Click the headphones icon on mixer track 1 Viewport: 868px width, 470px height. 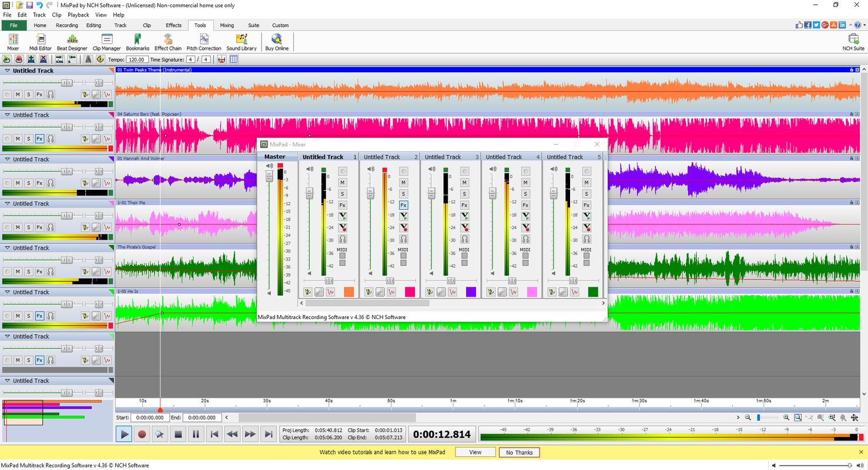pyautogui.click(x=343, y=239)
